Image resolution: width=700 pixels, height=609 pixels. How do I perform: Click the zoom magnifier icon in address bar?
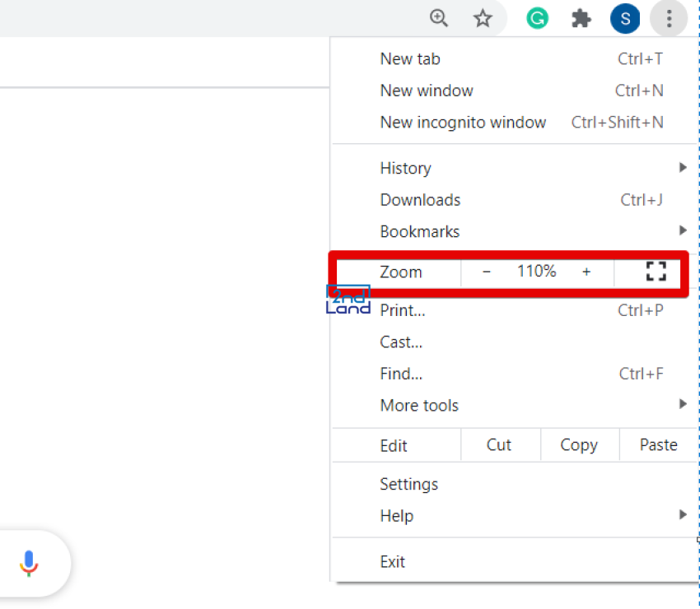(x=438, y=18)
